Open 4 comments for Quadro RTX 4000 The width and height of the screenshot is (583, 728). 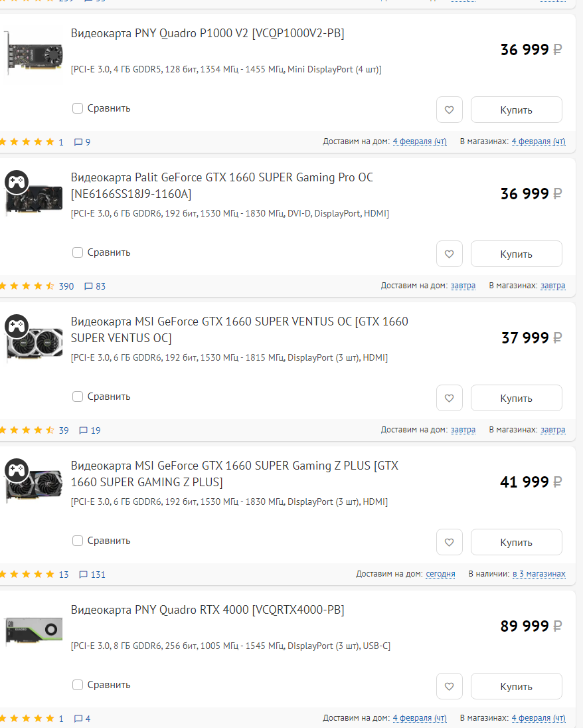pos(82,719)
